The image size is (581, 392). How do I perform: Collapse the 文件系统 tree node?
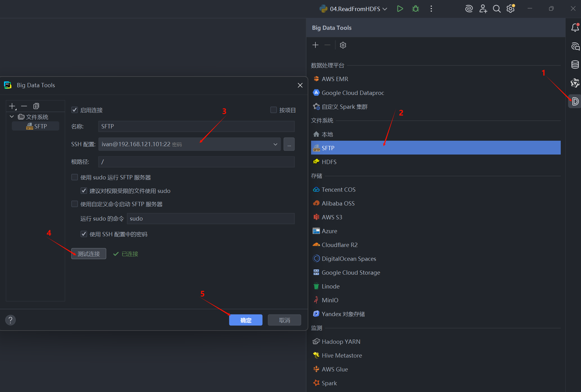[12, 117]
